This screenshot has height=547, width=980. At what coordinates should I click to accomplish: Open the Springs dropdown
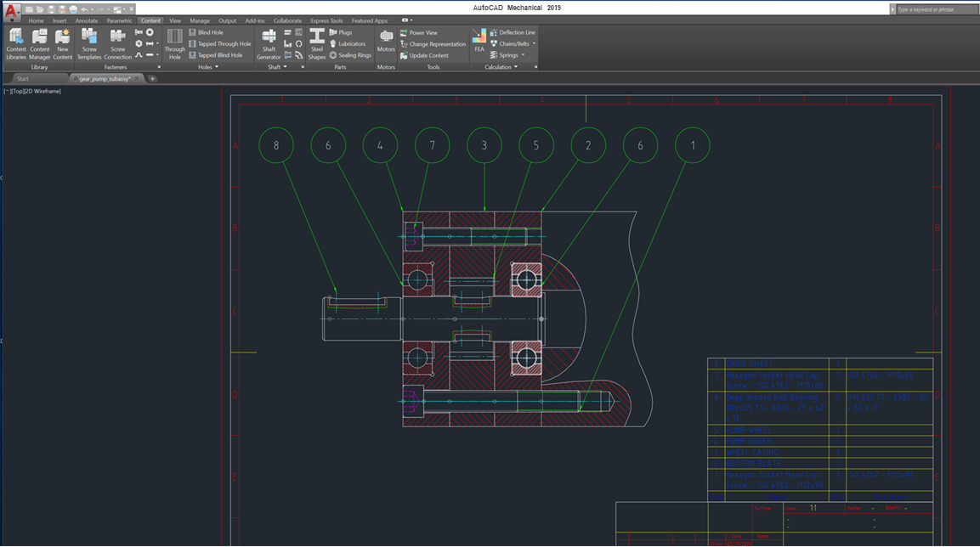[524, 55]
